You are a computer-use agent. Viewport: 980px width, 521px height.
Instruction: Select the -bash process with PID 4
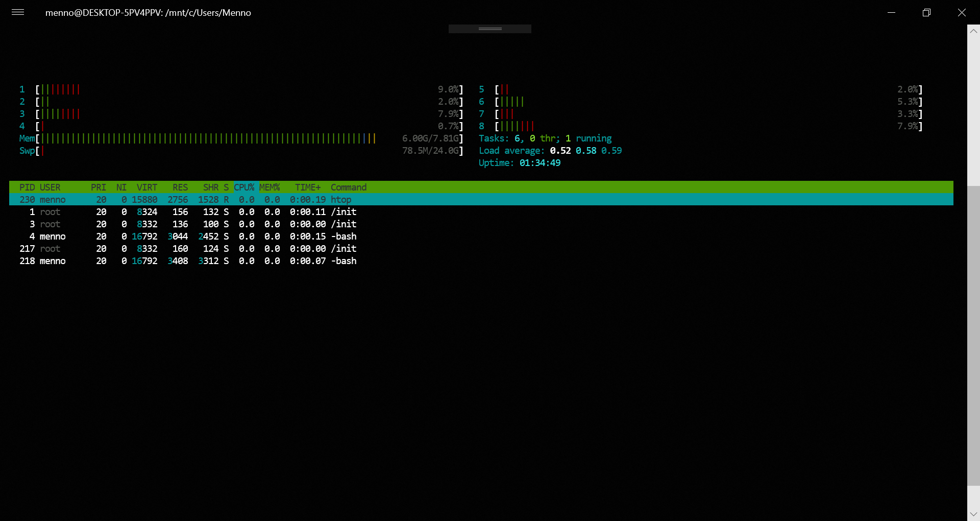(x=204, y=236)
